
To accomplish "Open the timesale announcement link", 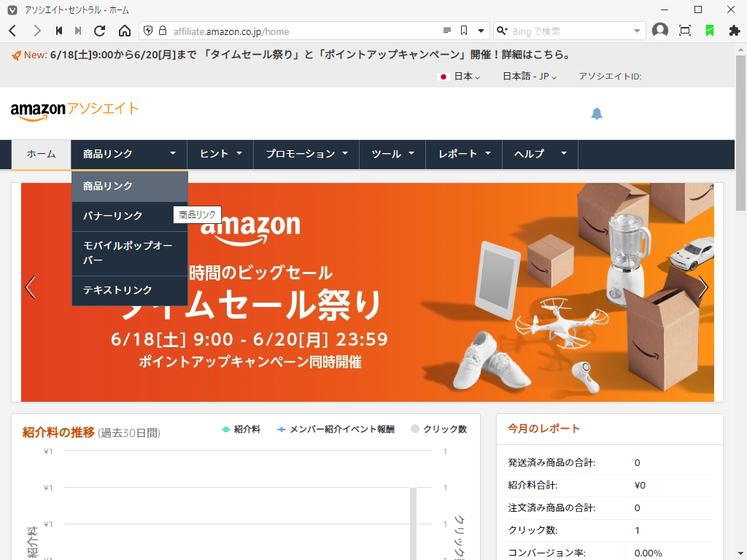I will [311, 55].
